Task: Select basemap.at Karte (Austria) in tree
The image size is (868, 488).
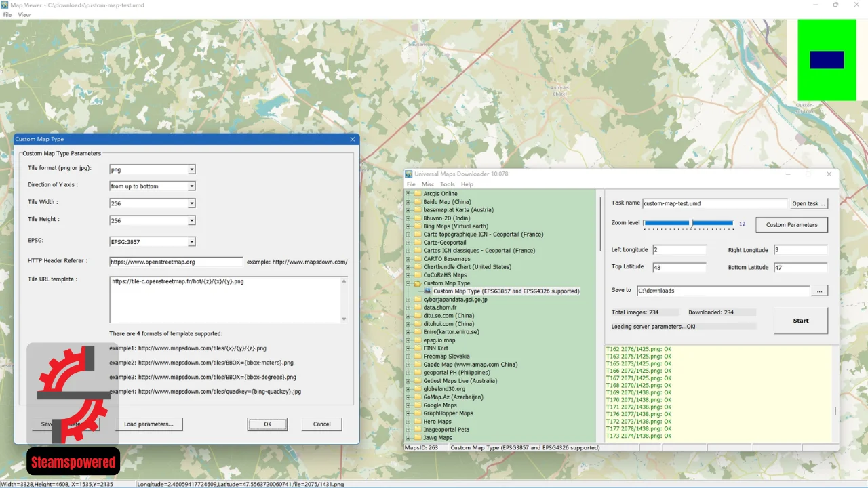Action: click(458, 210)
